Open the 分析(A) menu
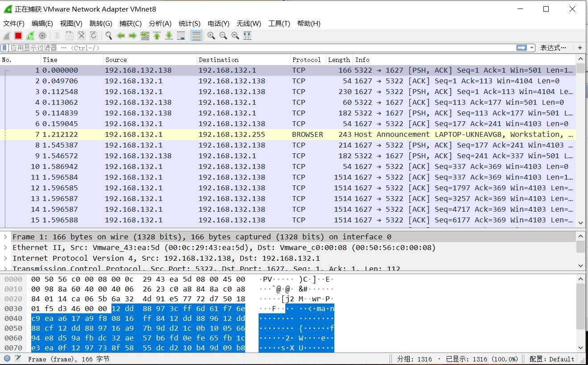Viewport: 588px width, 365px height. pos(160,24)
